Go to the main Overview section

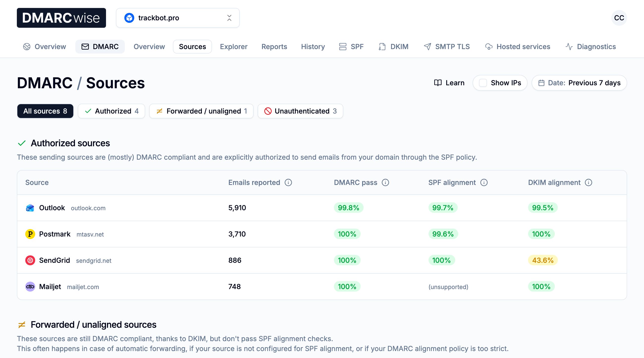[x=45, y=47]
